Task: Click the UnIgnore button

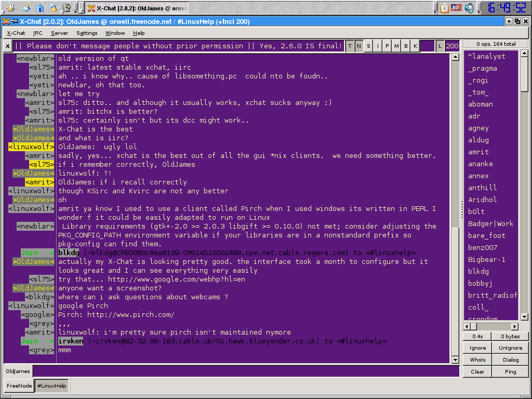Action: point(510,348)
